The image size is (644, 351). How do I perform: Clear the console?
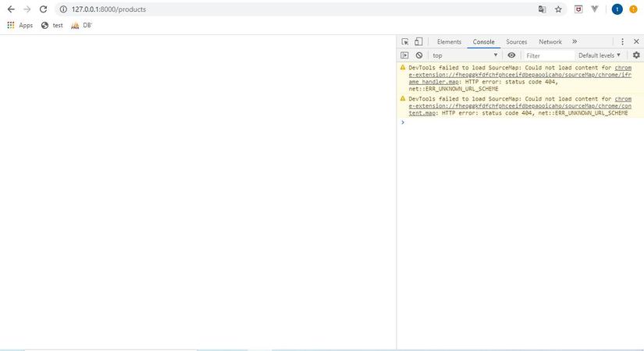[419, 55]
